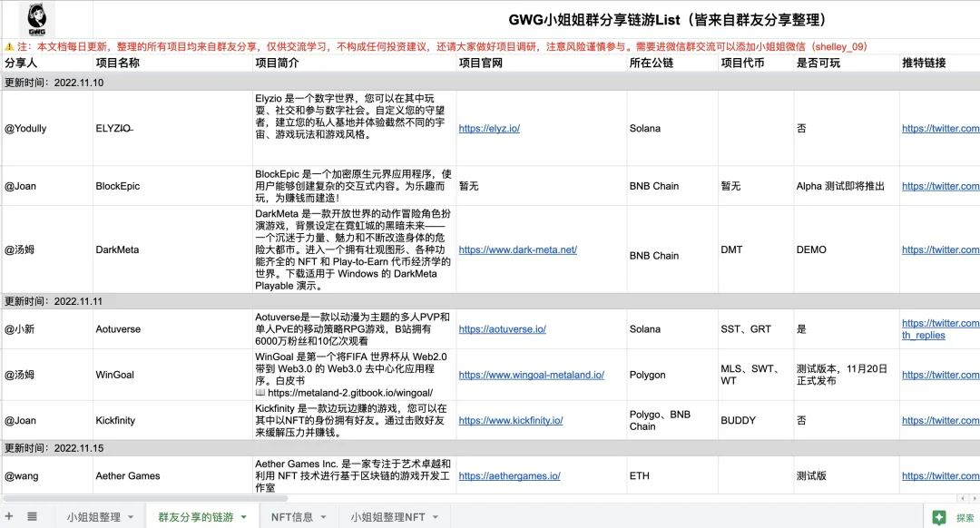Select the 是否可玩 header cell
This screenshot has width=980, height=528.
pos(847,64)
